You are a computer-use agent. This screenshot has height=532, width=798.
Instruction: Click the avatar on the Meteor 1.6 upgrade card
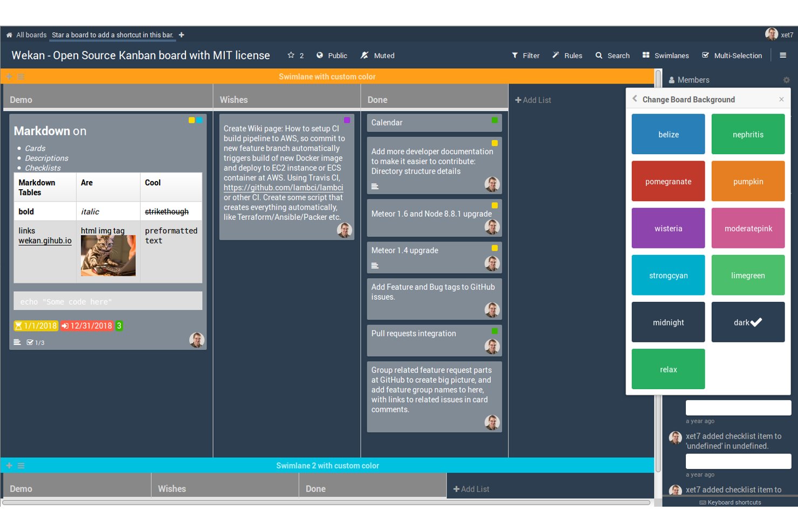492,227
